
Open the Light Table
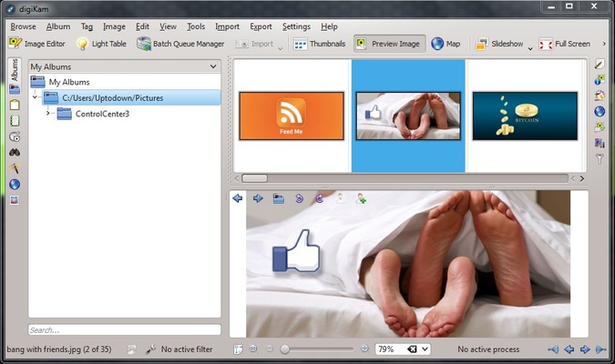pyautogui.click(x=101, y=44)
